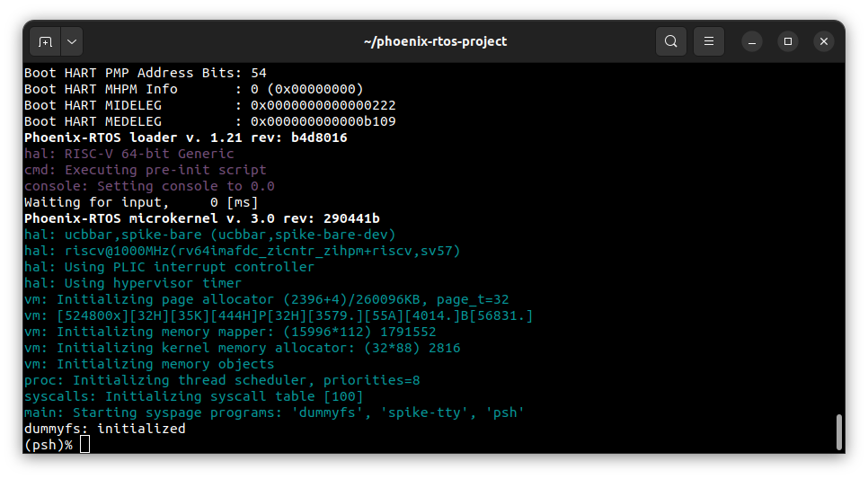868x479 pixels.
Task: Click the 'dummyfs: initialized' line
Action: (x=105, y=429)
